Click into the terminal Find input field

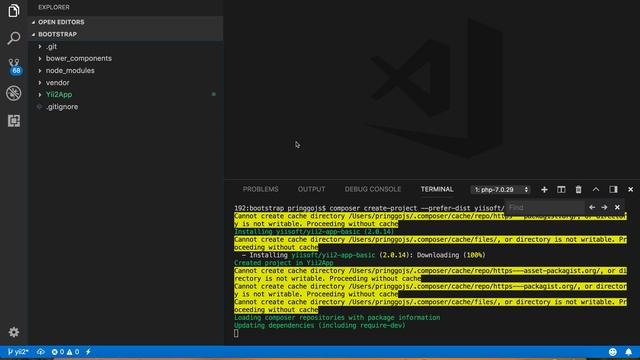[545, 207]
